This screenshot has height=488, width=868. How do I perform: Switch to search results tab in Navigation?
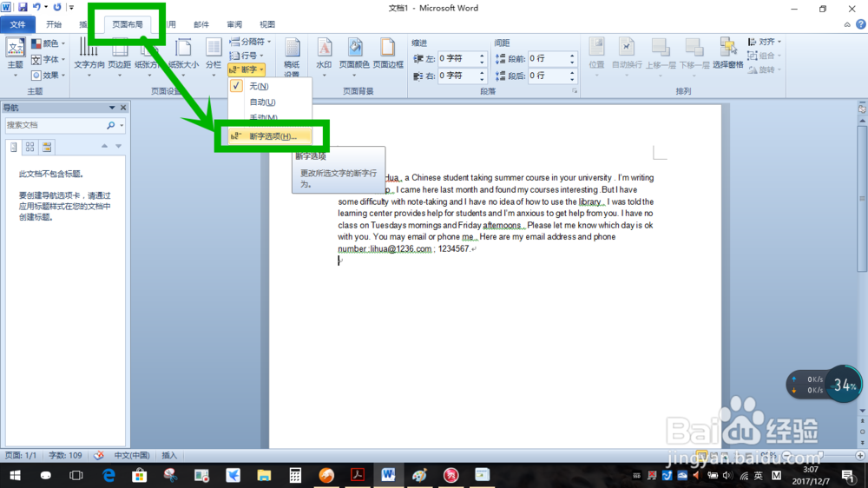pyautogui.click(x=47, y=147)
